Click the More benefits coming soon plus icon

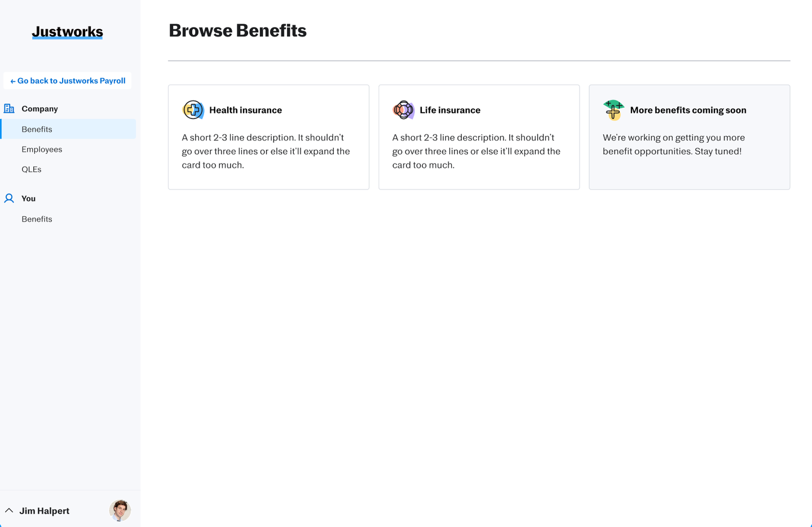(614, 110)
